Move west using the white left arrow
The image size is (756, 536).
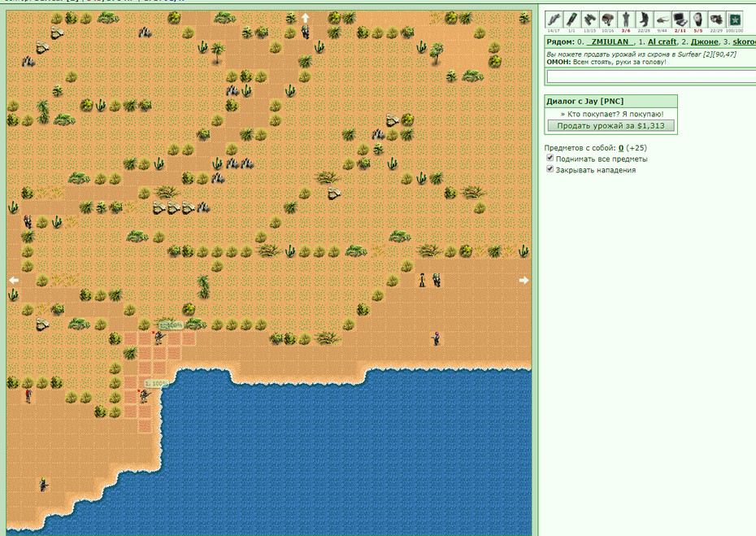coord(14,280)
